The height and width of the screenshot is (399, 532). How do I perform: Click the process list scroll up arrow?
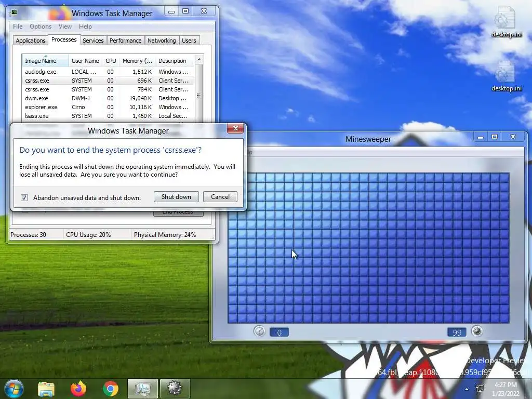point(199,59)
